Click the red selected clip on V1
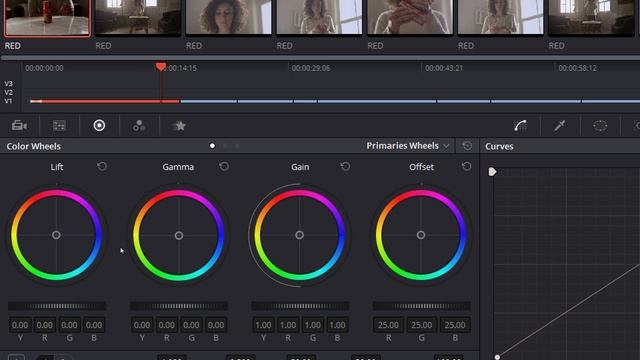Screen dimensions: 640x360 pos(105,101)
